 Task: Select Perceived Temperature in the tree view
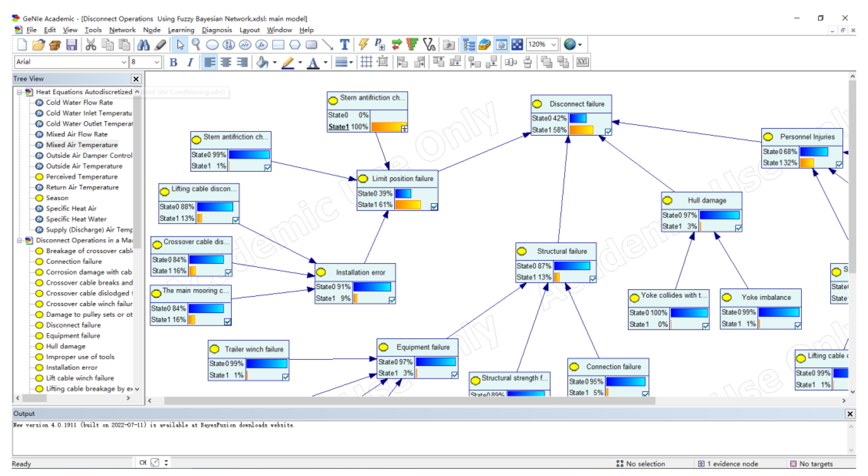point(81,177)
